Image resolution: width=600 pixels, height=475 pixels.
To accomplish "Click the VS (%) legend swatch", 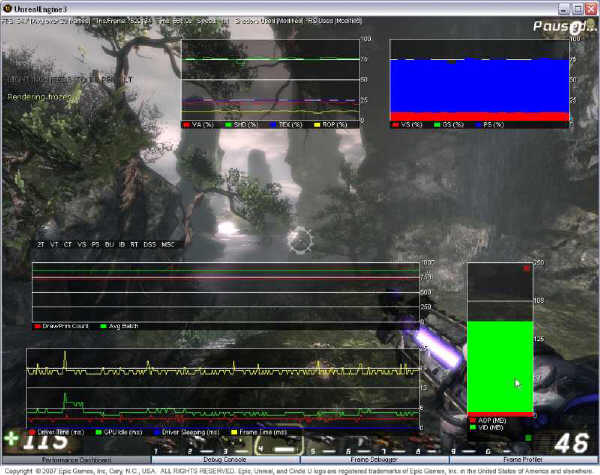I will (x=396, y=125).
